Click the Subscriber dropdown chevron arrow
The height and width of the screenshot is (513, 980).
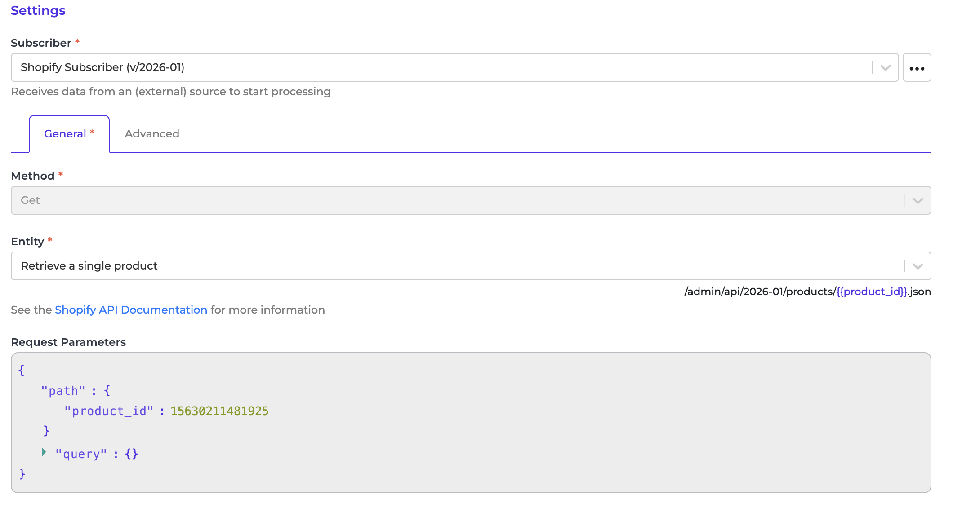885,68
